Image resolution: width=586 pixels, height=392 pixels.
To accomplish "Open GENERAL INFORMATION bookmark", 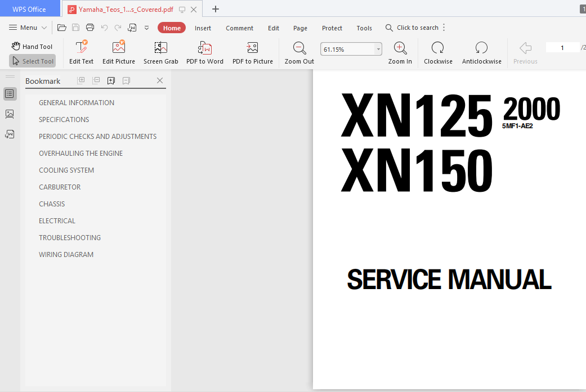I will coord(77,103).
